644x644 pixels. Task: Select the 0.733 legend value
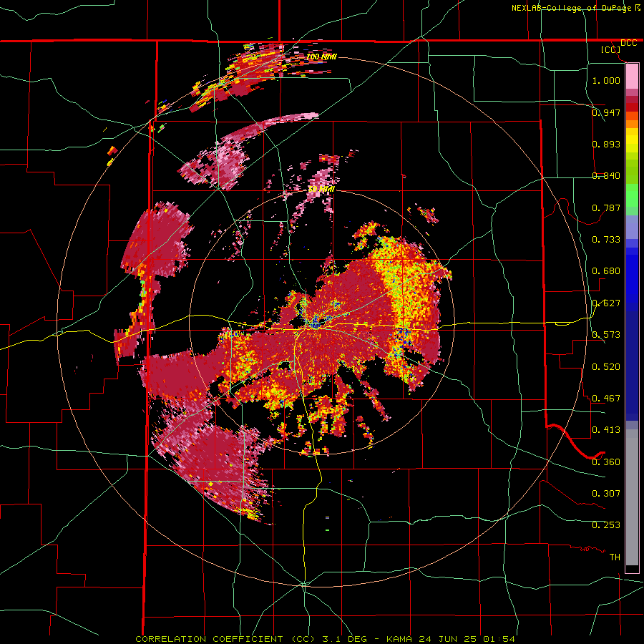coord(606,240)
